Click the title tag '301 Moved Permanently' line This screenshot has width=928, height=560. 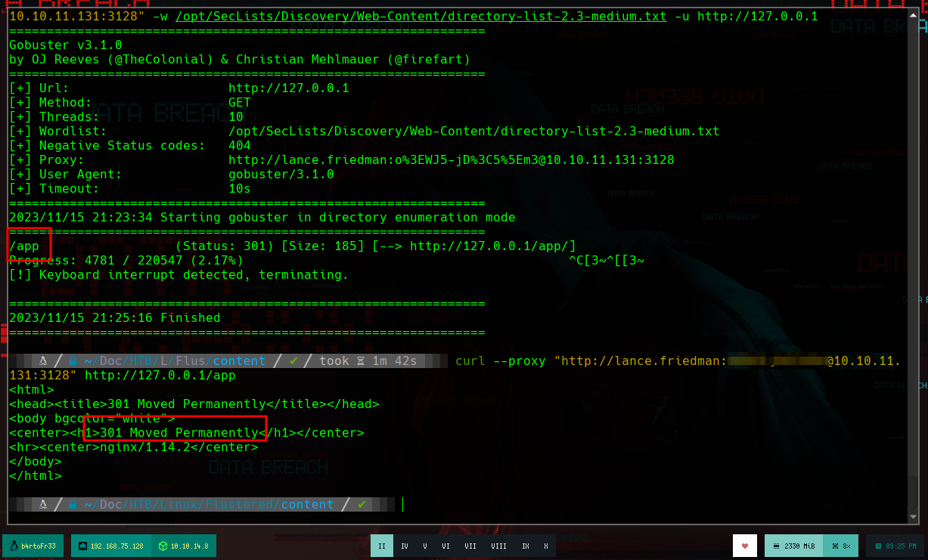point(194,404)
